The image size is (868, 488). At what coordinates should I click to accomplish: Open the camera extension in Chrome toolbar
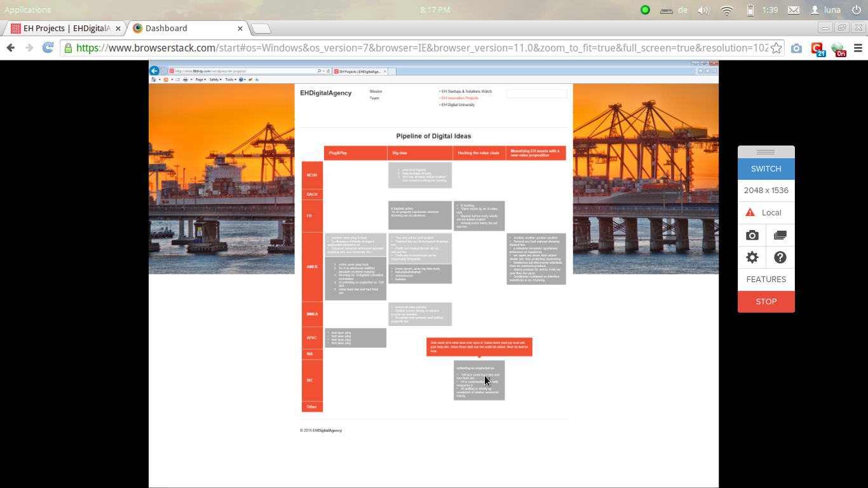pos(796,48)
